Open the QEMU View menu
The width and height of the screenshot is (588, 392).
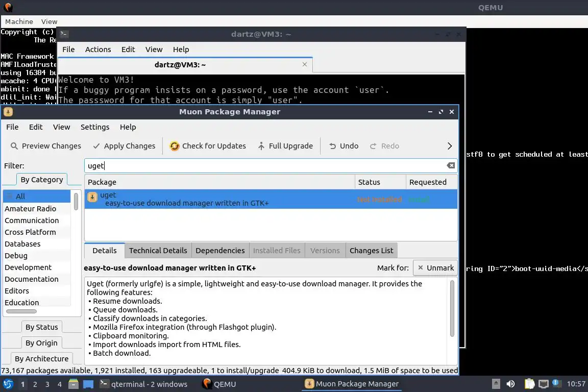[49, 21]
